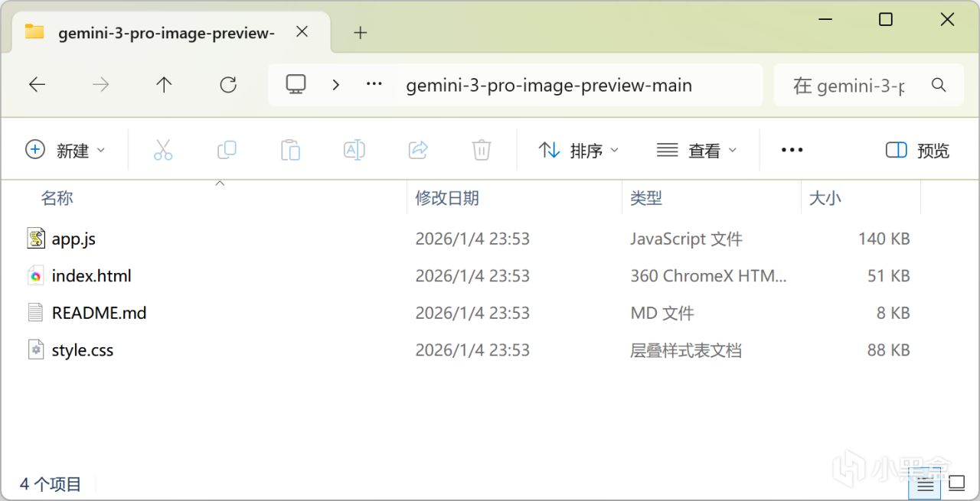
Task: Navigate back to previous folder
Action: coord(37,85)
